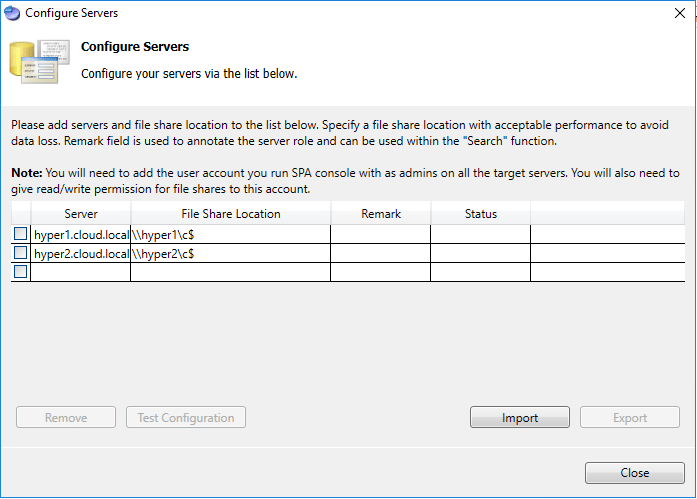
Task: Check the hyper2.cloud.local row checkbox
Action: [21, 253]
